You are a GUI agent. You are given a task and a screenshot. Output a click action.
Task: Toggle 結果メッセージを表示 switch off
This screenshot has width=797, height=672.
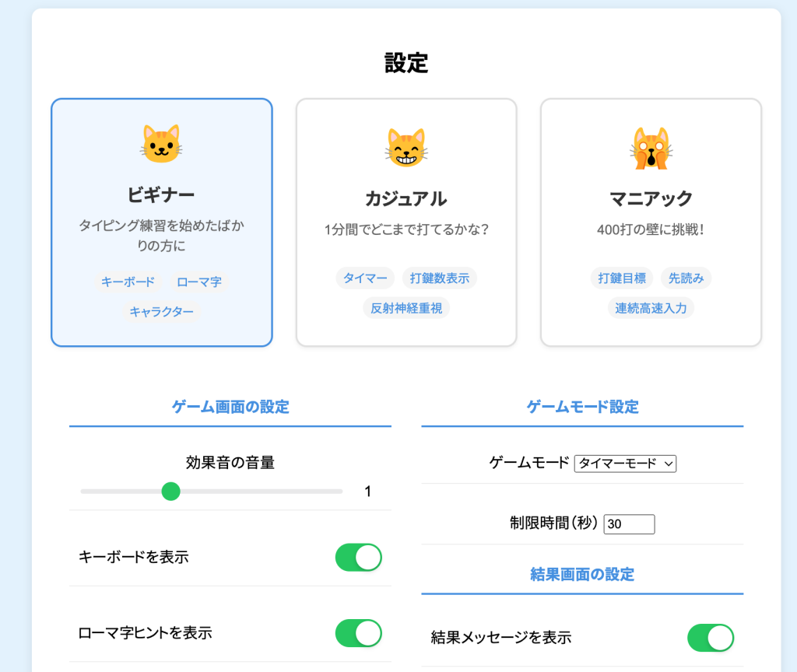tap(711, 638)
